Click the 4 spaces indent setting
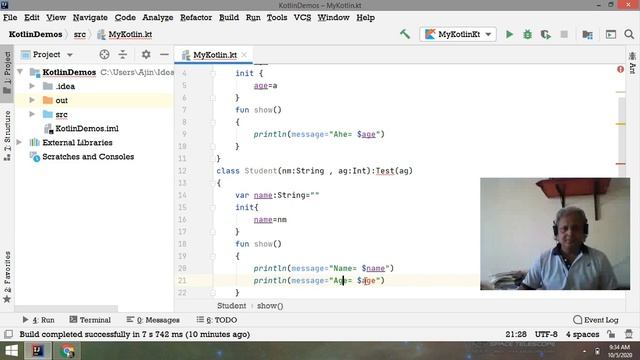 coord(582,334)
